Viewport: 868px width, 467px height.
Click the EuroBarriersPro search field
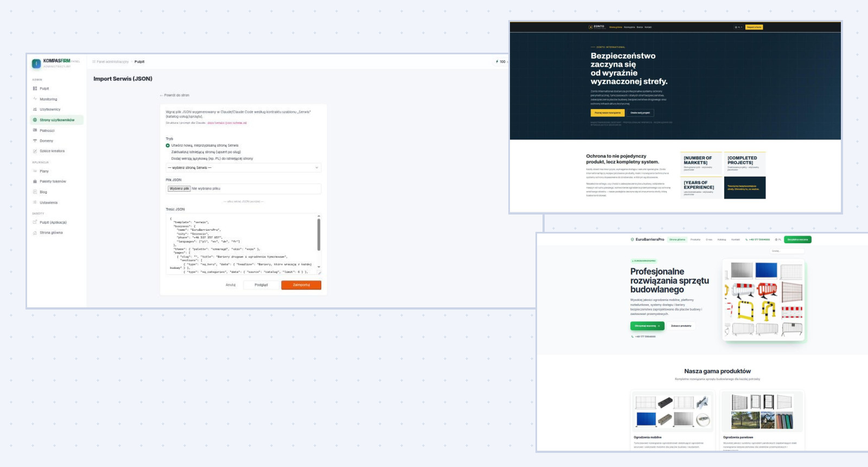coord(787,251)
